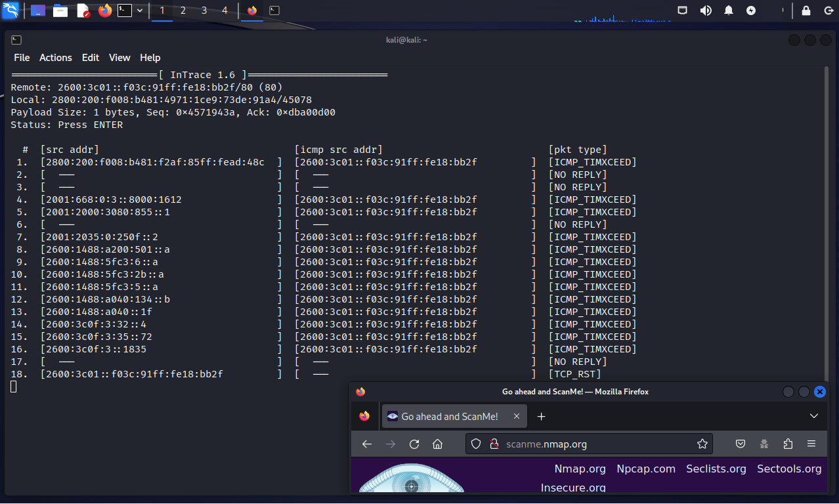
Task: Follow the Nmap.org link
Action: (x=580, y=469)
